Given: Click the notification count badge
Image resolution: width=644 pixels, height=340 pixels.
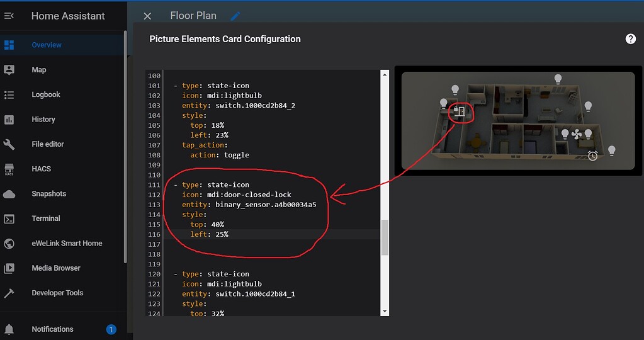Looking at the screenshot, I should coord(111,329).
